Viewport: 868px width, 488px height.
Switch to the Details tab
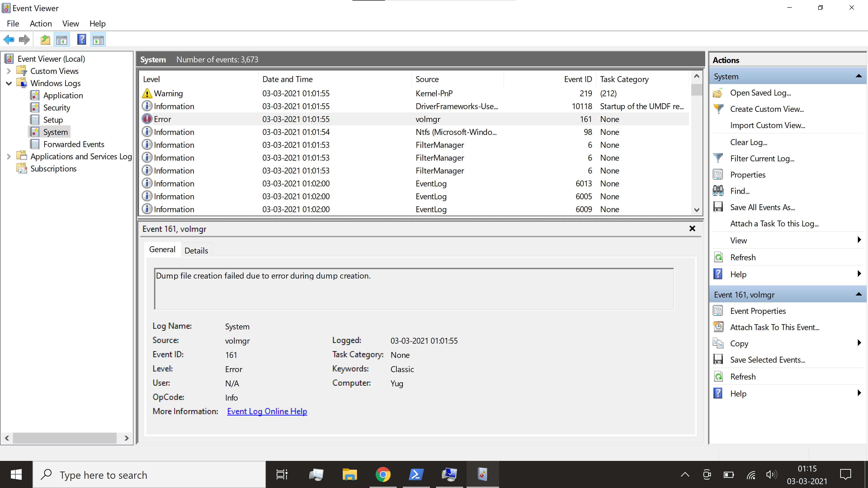point(196,251)
